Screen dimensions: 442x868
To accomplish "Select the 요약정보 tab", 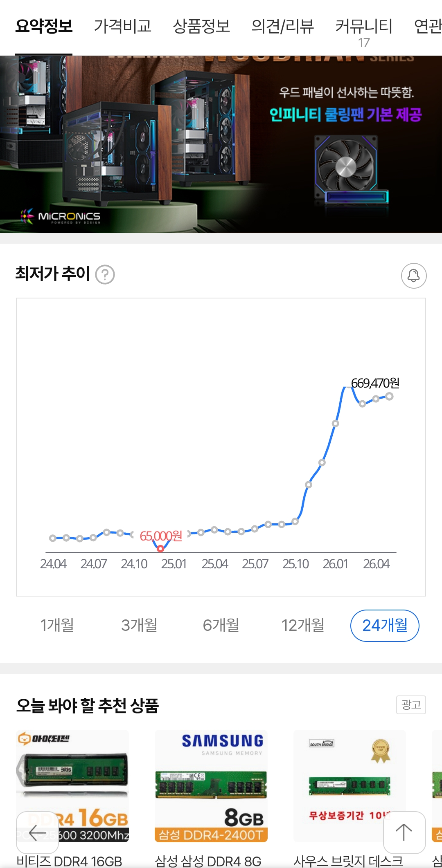I will tap(44, 27).
